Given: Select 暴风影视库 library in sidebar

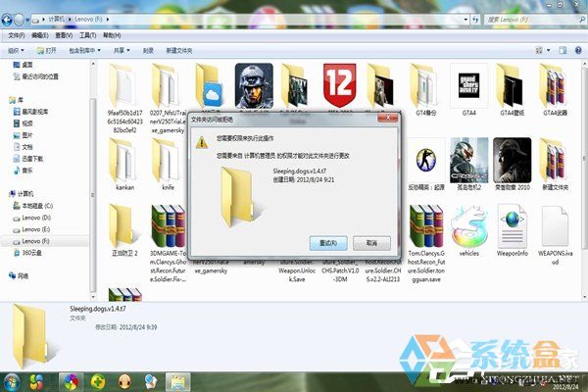Looking at the screenshot, I should 30,112.
